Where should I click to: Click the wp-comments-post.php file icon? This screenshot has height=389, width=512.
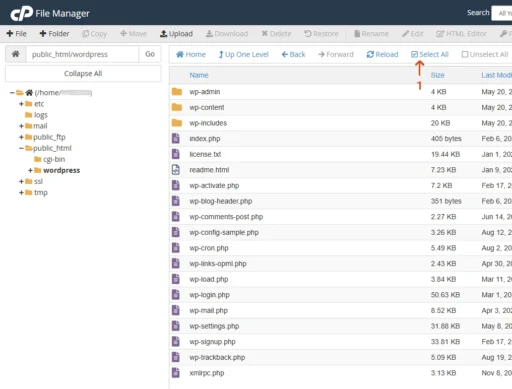tap(176, 217)
